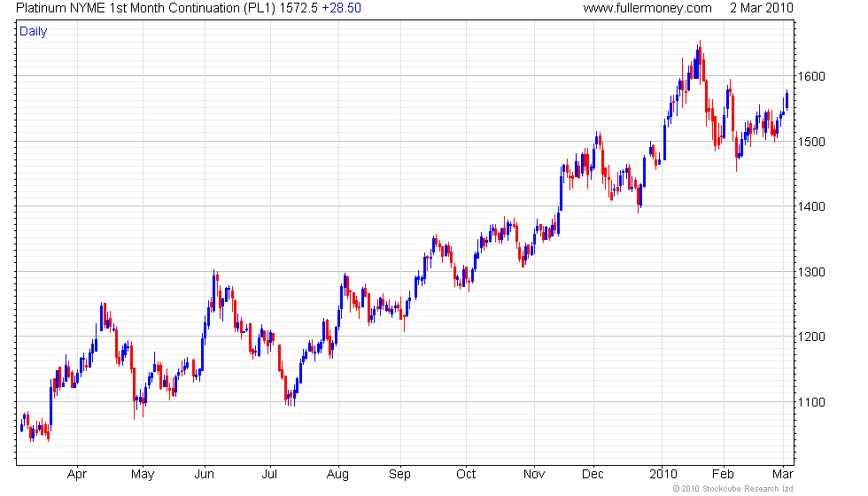Click the Apr label on the time axis
The height and width of the screenshot is (496, 868).
(x=77, y=475)
